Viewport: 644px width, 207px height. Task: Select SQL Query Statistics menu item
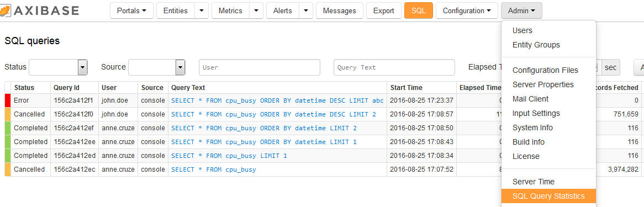pos(548,197)
